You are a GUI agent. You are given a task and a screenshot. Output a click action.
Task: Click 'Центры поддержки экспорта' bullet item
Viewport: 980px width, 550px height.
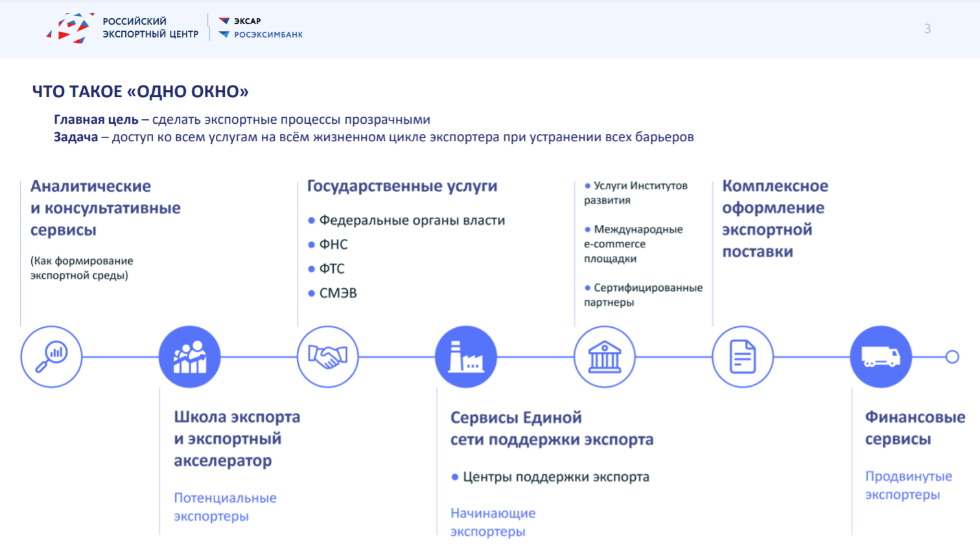(x=555, y=477)
